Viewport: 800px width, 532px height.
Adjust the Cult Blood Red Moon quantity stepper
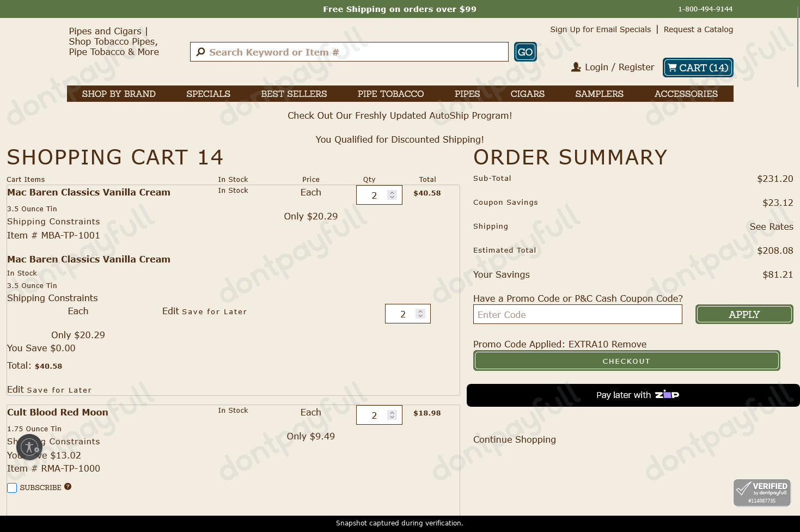click(x=392, y=415)
